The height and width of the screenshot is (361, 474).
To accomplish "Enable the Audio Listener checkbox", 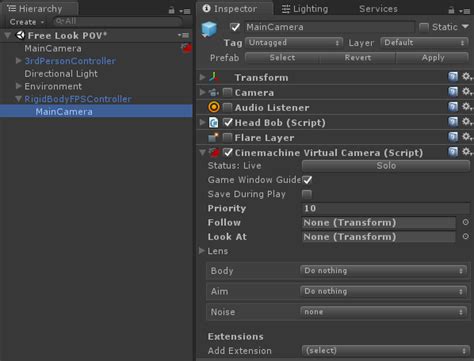I will 227,107.
